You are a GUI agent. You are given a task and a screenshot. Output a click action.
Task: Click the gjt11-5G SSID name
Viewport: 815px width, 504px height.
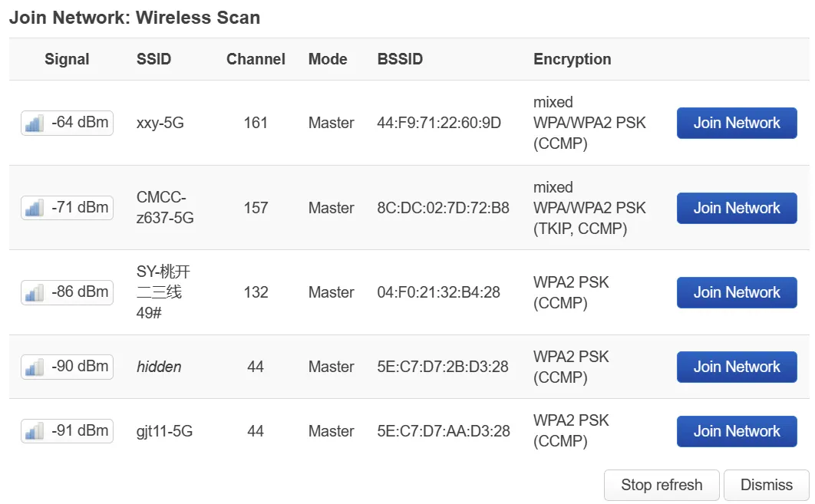[164, 431]
